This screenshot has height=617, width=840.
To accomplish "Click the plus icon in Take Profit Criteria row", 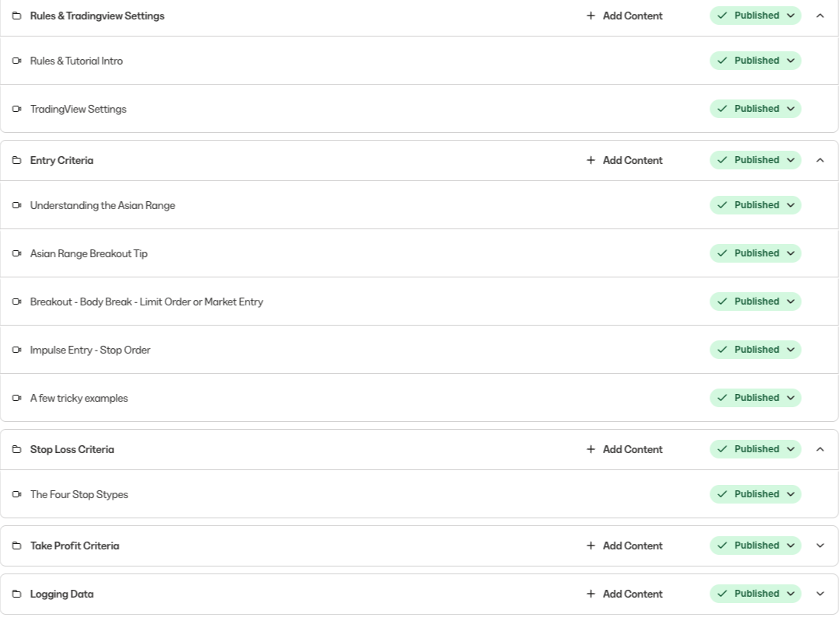I will click(591, 546).
